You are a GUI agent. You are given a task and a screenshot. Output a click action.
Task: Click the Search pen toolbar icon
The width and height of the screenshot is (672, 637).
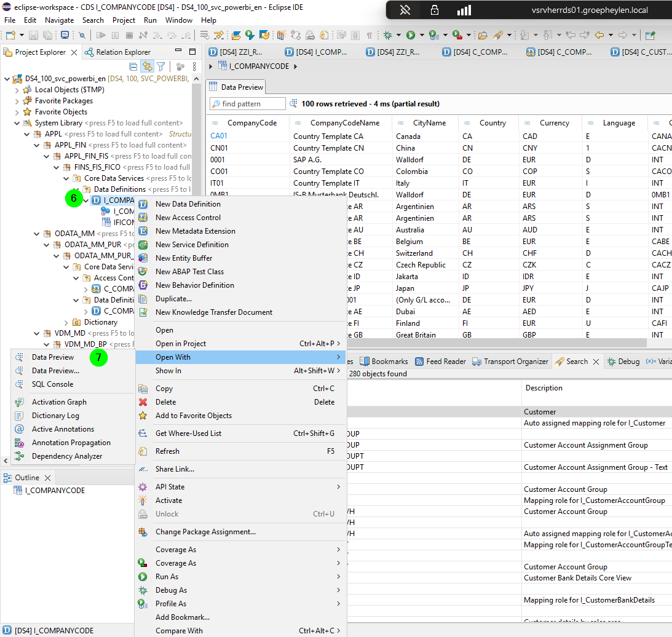(498, 35)
